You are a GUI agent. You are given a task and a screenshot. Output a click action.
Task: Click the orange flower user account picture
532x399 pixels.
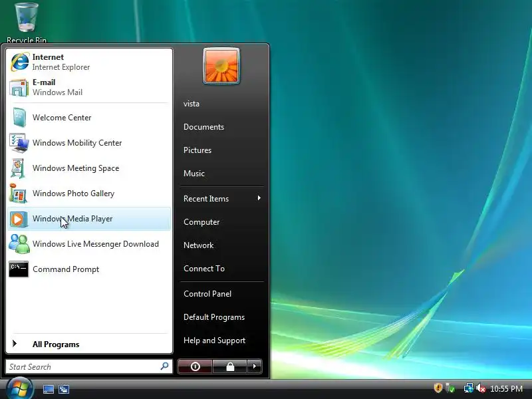221,66
